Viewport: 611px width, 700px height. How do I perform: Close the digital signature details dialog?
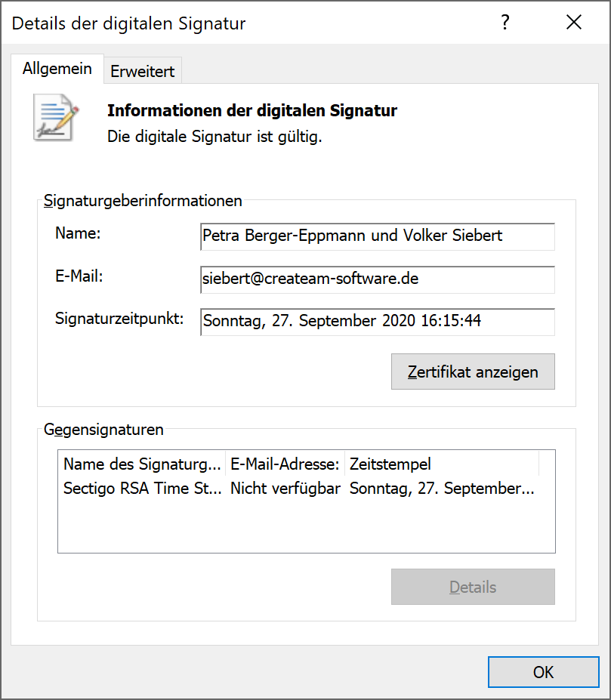pos(574,23)
